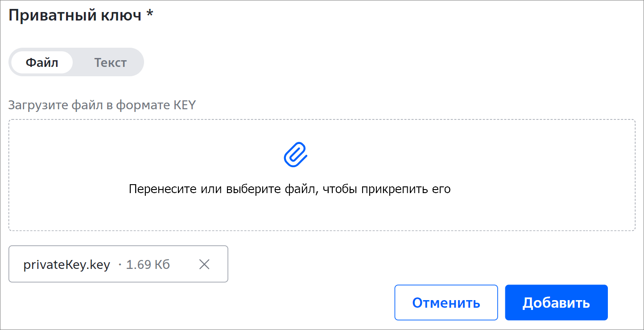
Task: Click empty drop zone area below the instruction
Action: (x=322, y=214)
